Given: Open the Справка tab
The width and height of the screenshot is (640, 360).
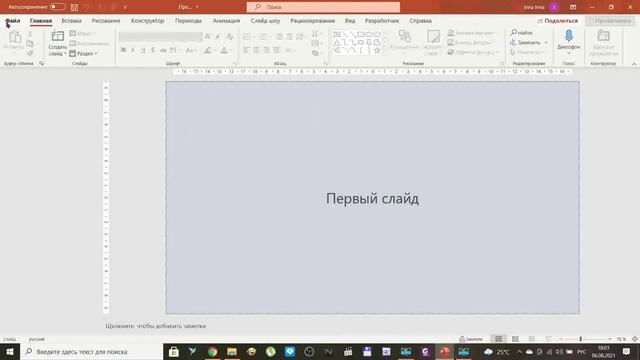Looking at the screenshot, I should coord(420,21).
